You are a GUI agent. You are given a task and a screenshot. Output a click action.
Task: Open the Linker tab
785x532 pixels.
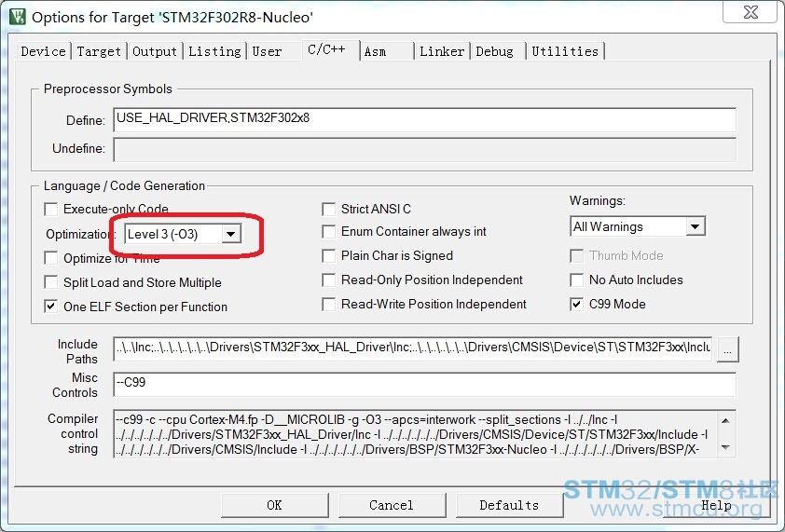pyautogui.click(x=442, y=51)
